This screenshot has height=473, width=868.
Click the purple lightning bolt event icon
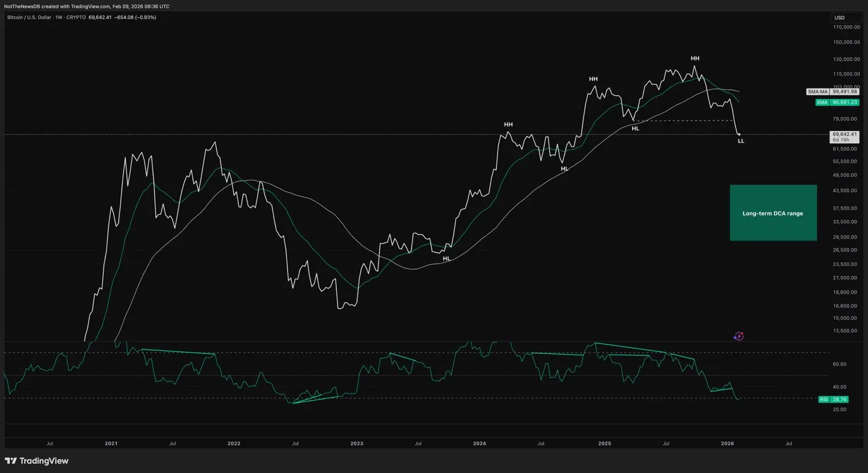coord(738,336)
